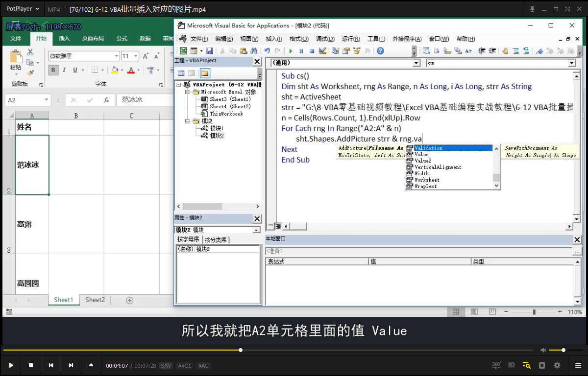This screenshot has width=588, height=376.
Task: Click the VBA Save icon in toolbar
Action: click(x=209, y=50)
